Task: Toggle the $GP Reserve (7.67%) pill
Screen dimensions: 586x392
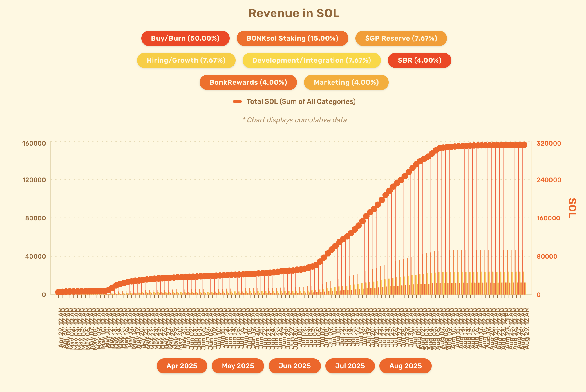Action: pos(401,38)
